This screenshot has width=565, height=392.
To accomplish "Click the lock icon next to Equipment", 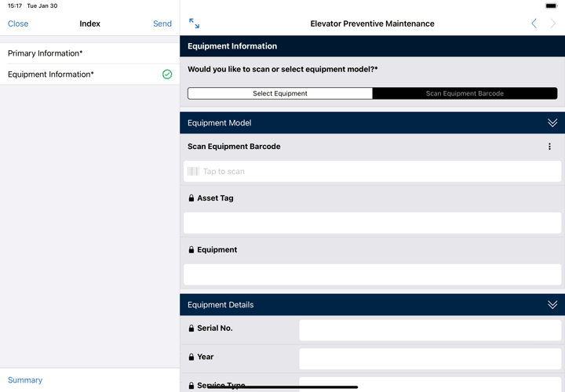I will [x=191, y=250].
